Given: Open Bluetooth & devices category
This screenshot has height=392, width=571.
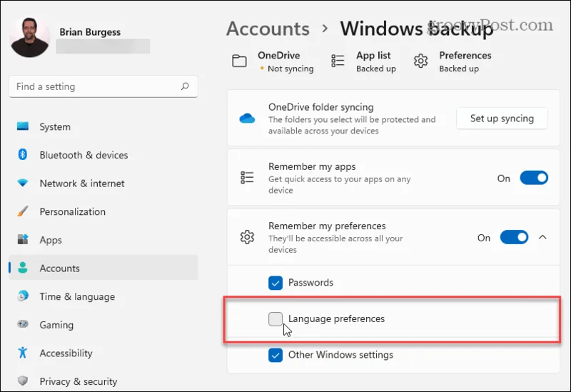Looking at the screenshot, I should 103,155.
